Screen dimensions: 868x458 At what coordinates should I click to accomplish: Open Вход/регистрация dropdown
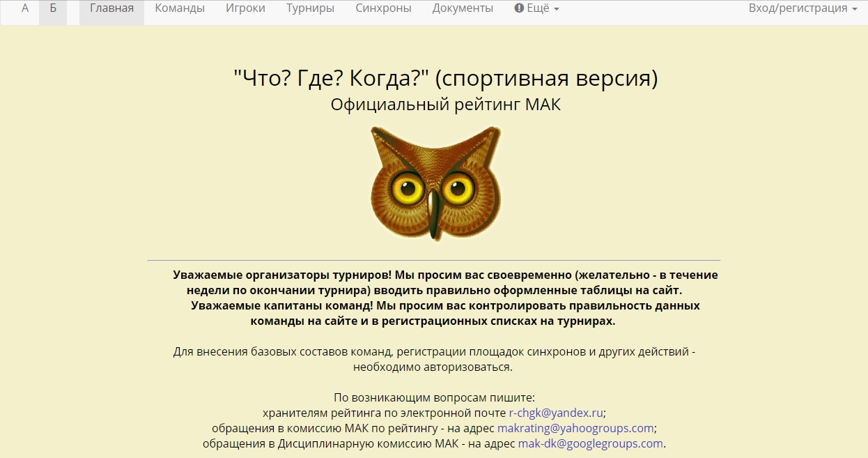(x=803, y=9)
